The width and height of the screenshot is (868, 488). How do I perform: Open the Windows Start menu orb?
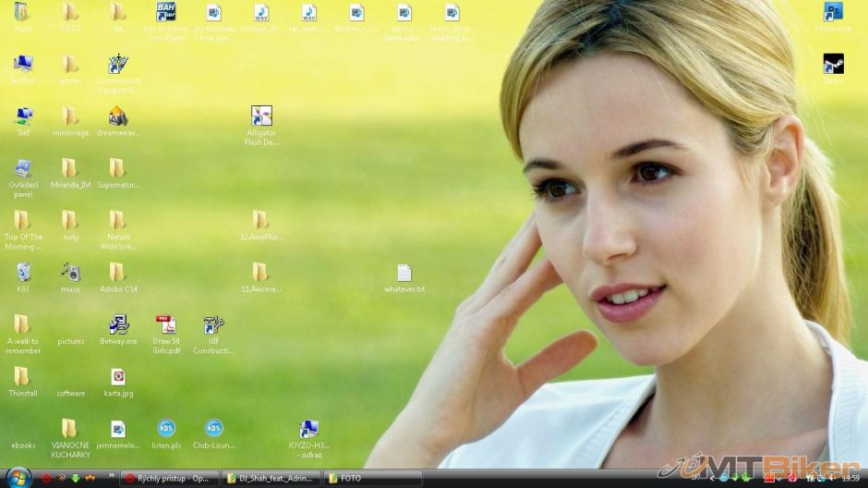tap(18, 478)
